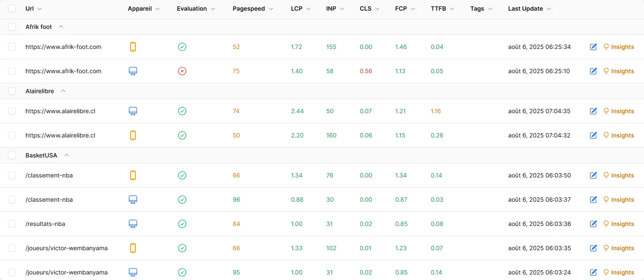The height and width of the screenshot is (280, 644).
Task: Click desktop device icon for alairelibre.cl row
Action: pos(133,111)
